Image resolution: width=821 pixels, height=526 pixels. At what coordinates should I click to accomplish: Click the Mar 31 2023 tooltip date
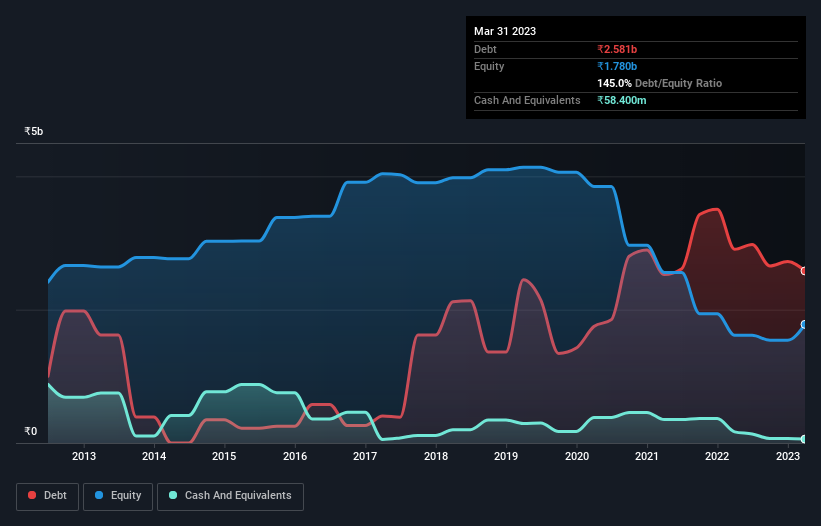coord(505,31)
